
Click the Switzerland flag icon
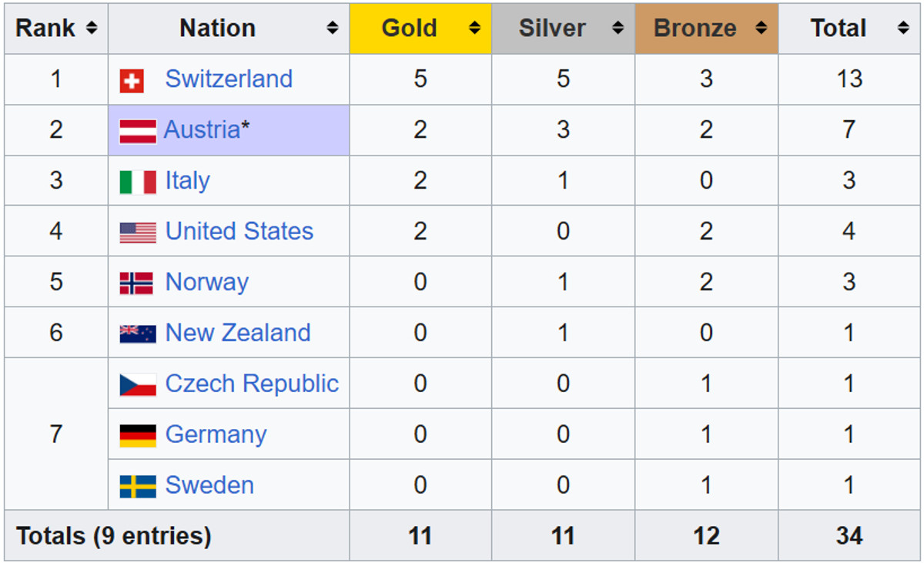point(132,80)
